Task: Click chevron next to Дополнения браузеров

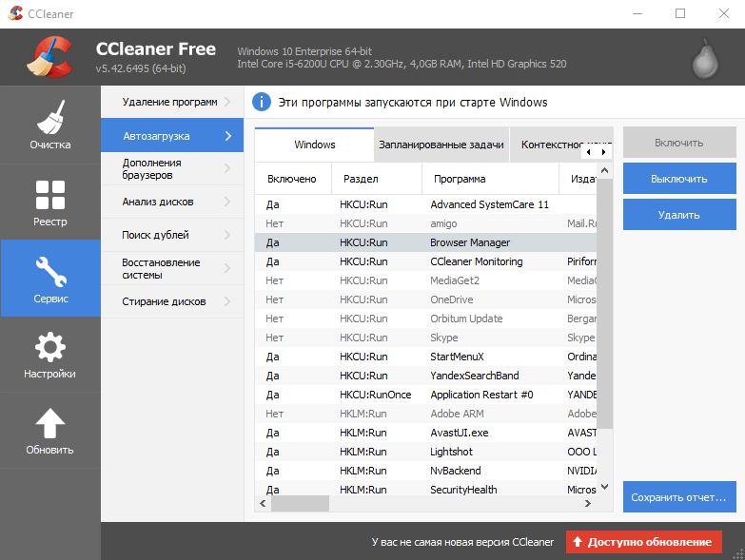Action: coord(227,168)
